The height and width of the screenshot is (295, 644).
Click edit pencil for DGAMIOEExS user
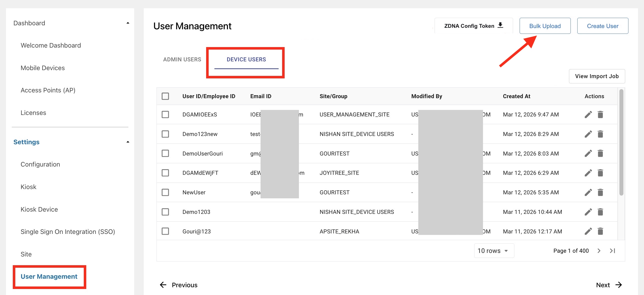coord(588,114)
